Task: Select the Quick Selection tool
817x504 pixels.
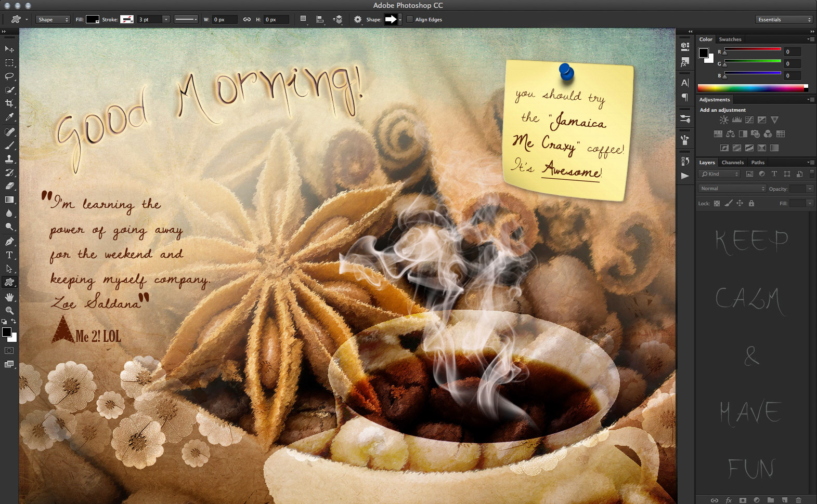Action: 9,90
